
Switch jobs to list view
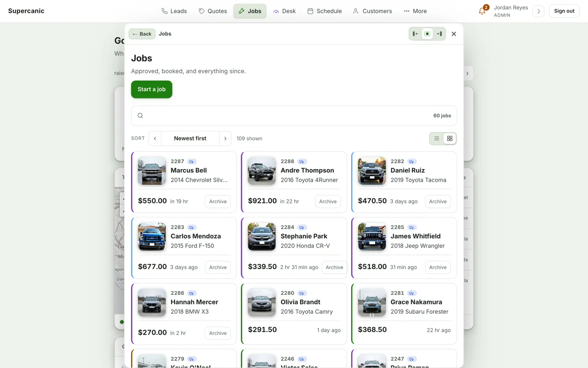(437, 138)
